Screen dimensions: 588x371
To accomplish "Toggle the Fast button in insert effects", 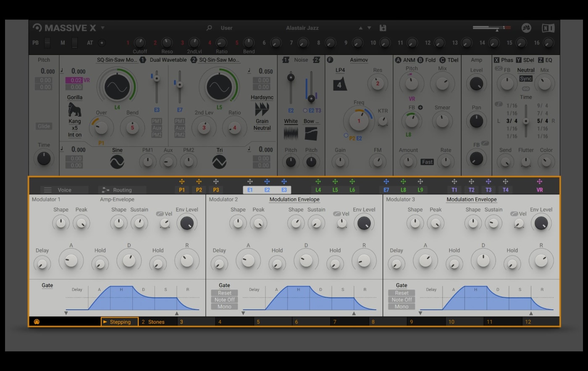I will click(427, 162).
